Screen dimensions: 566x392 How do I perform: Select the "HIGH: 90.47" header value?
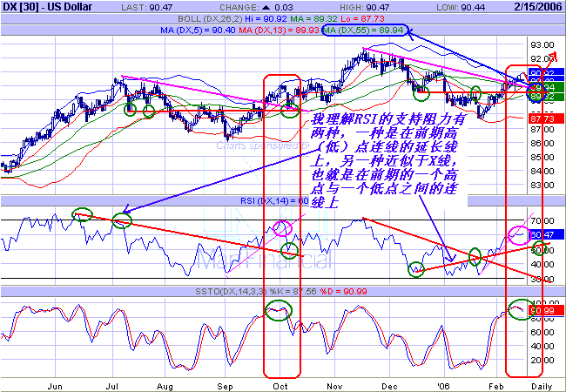(x=365, y=7)
